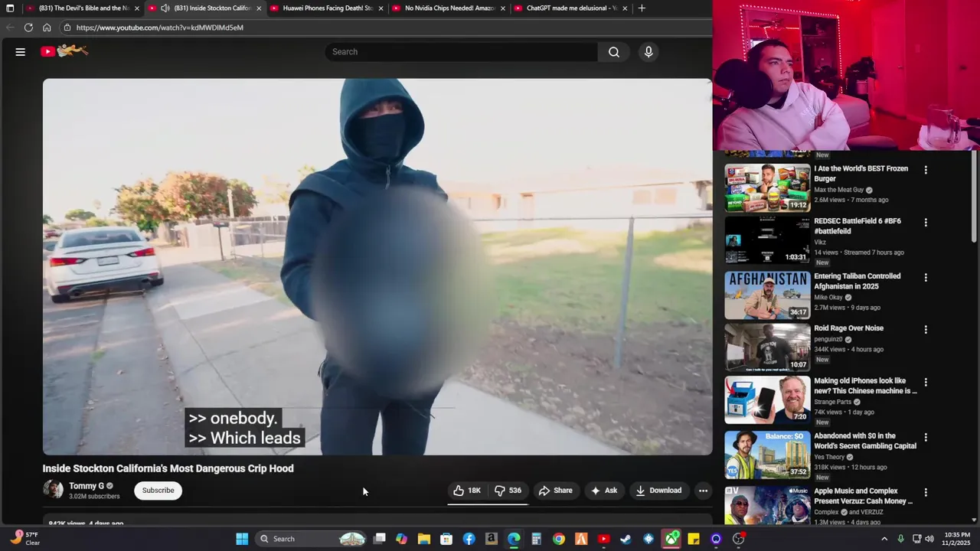Open the Windows Start menu
Image resolution: width=980 pixels, height=551 pixels.
click(242, 539)
